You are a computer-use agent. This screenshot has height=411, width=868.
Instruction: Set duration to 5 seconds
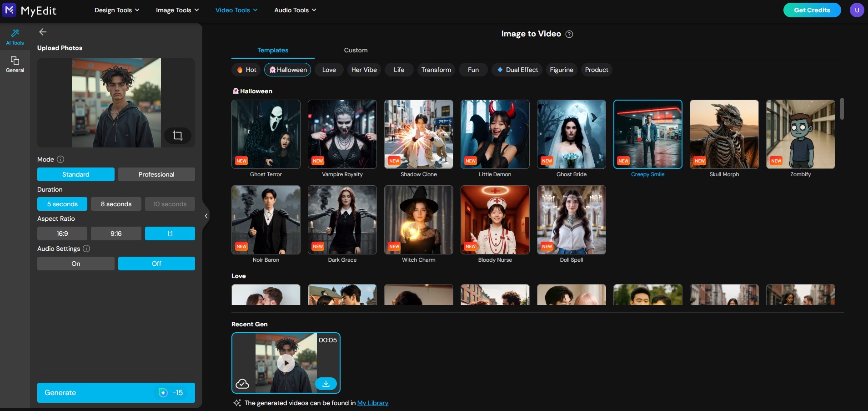click(x=62, y=204)
